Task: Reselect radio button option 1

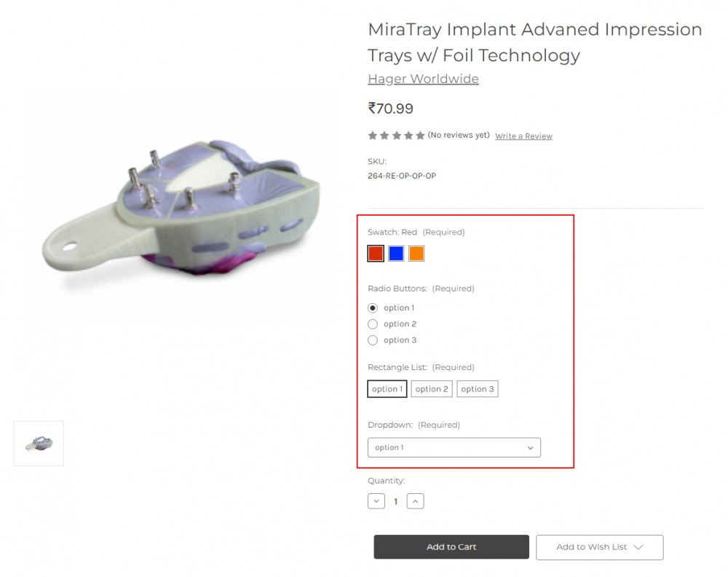Action: point(372,307)
